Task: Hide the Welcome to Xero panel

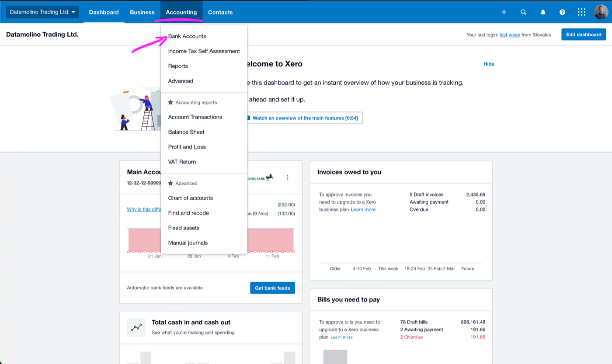Action: click(x=488, y=64)
